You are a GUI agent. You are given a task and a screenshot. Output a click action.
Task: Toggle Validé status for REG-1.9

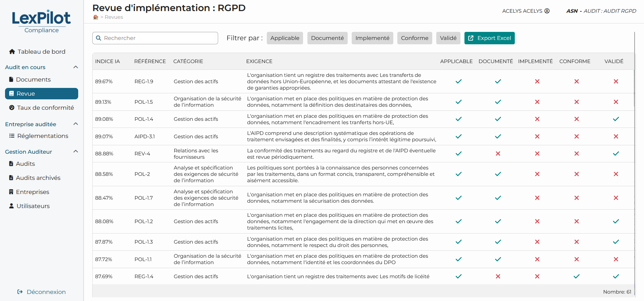[x=616, y=82]
